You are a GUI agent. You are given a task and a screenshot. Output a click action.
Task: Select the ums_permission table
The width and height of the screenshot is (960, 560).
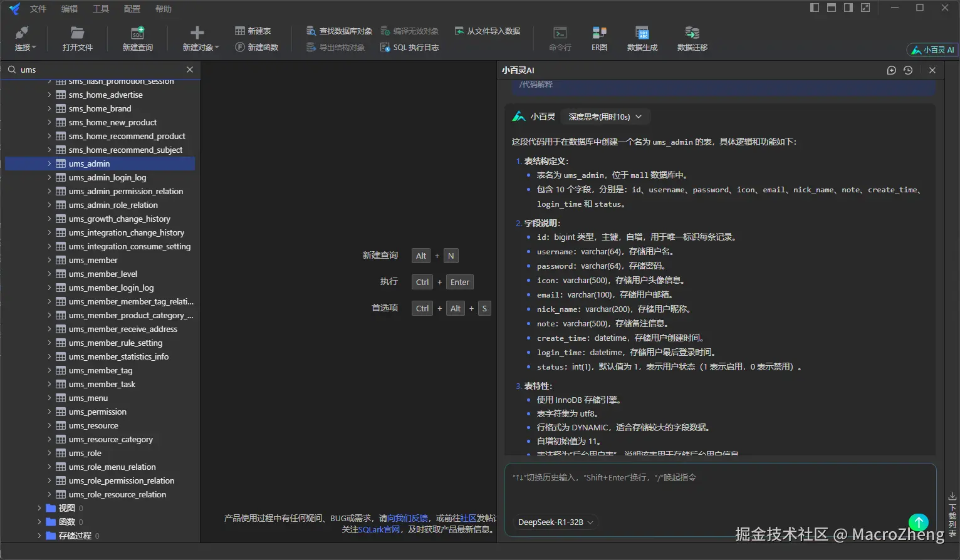[98, 412]
